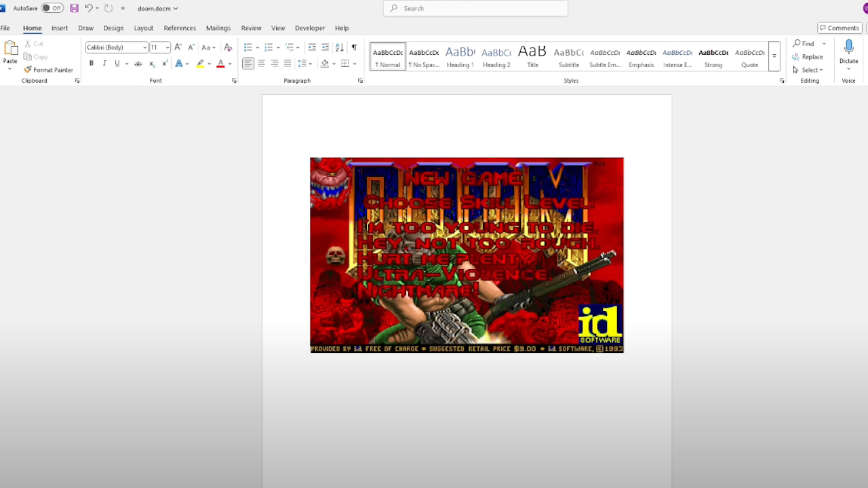
Task: Apply the Title style
Action: [x=532, y=56]
